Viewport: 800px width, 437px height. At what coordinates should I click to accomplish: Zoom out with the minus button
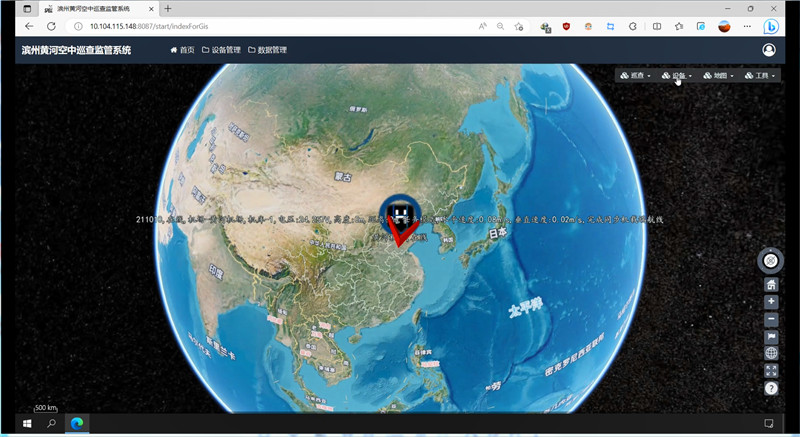[771, 319]
